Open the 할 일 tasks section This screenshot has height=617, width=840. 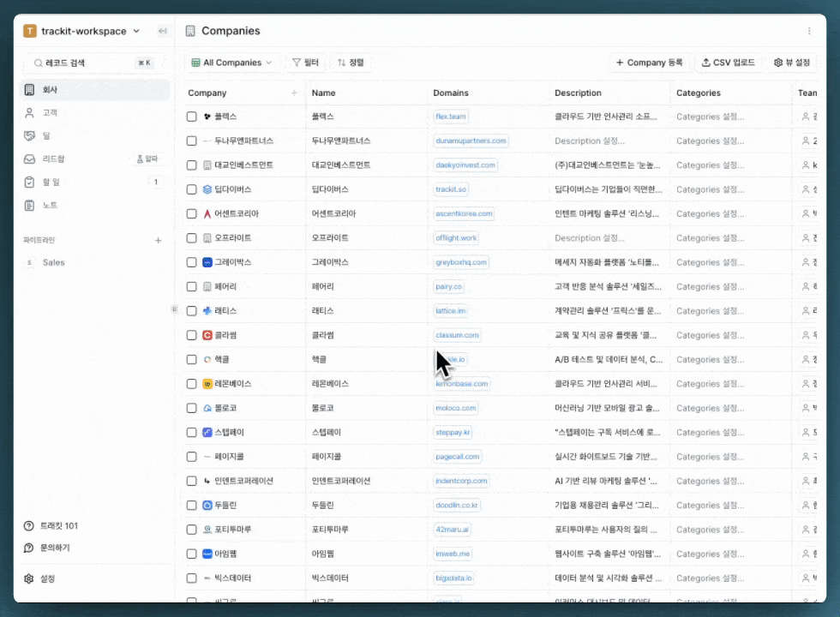(95, 182)
